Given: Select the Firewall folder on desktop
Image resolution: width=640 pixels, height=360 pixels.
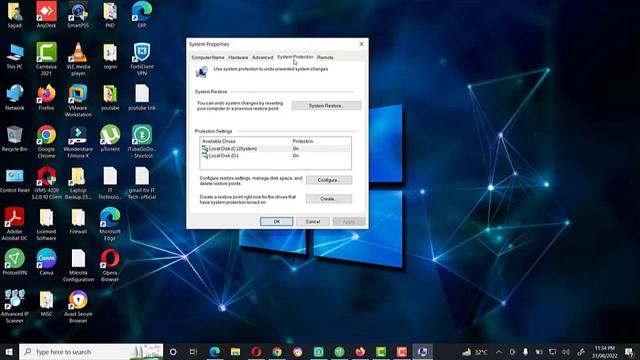Looking at the screenshot, I should point(78,221).
